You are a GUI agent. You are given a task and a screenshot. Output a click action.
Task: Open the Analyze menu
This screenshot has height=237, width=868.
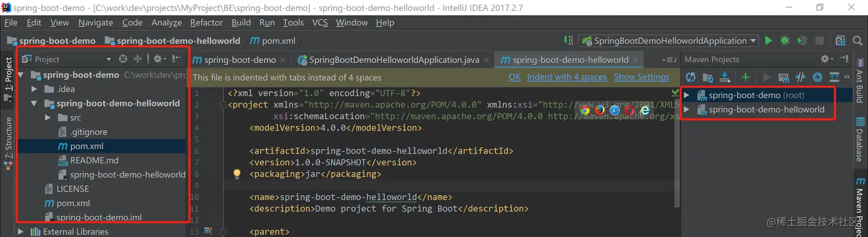(x=166, y=22)
